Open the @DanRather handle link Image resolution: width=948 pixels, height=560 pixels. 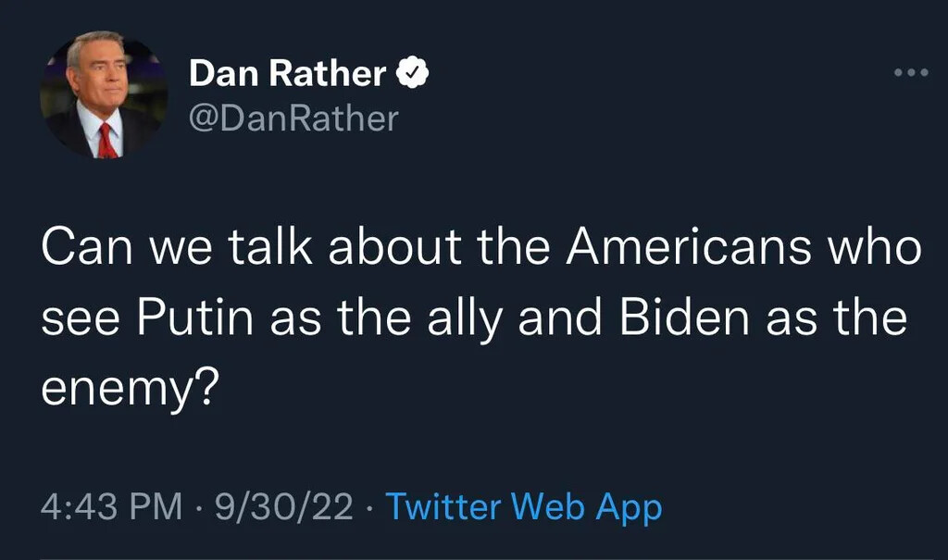coord(293,118)
